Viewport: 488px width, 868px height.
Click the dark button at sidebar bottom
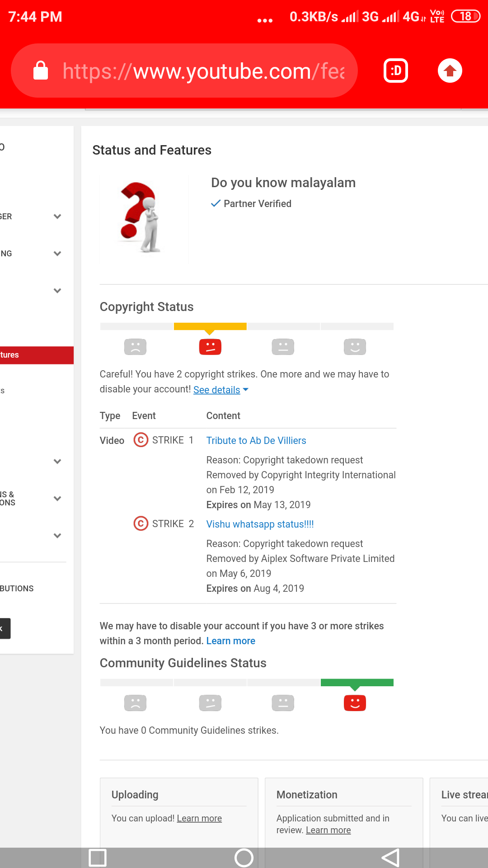pyautogui.click(x=5, y=628)
